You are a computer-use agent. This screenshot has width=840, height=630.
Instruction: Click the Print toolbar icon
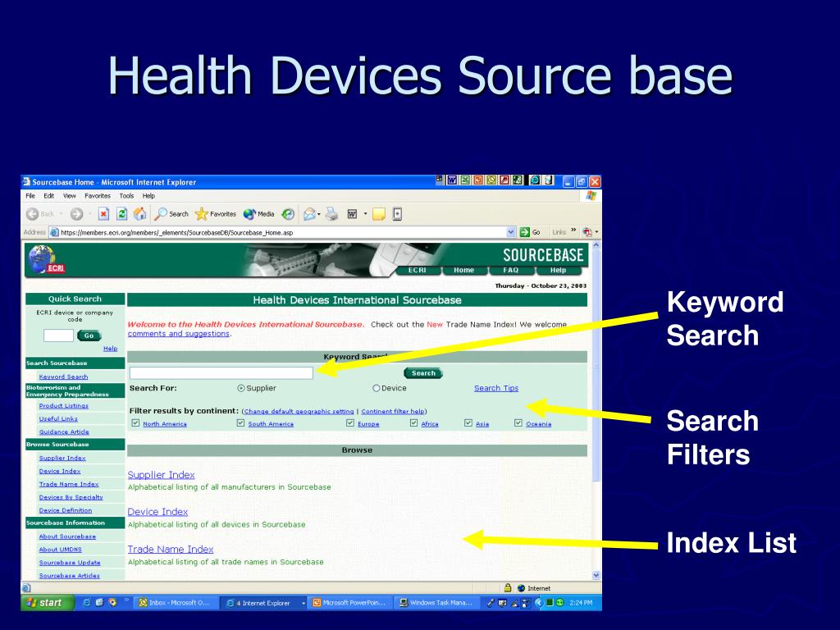pos(332,214)
